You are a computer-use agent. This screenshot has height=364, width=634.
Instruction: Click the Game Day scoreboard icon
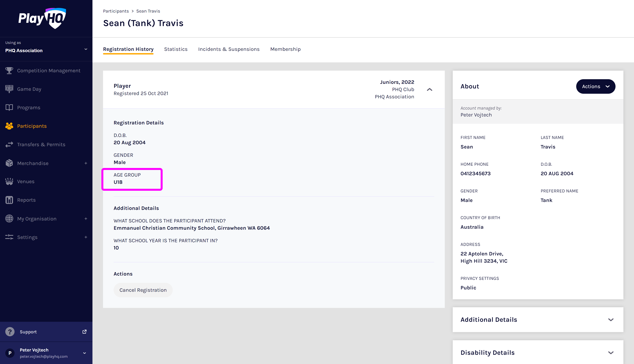point(9,89)
